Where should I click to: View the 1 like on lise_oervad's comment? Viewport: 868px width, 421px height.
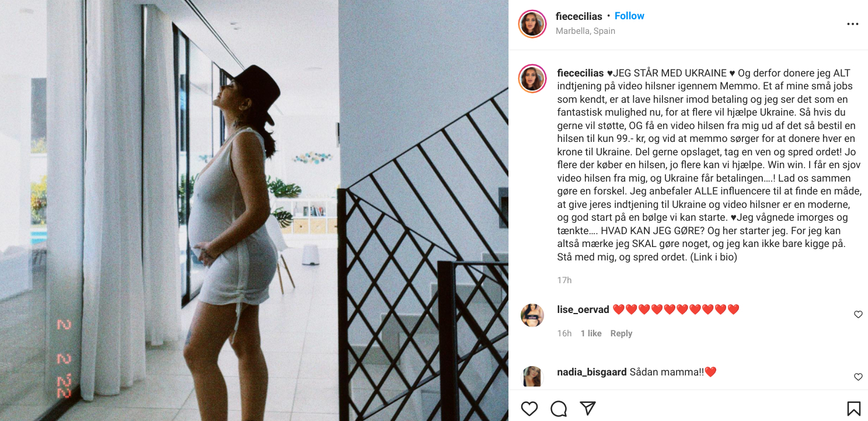pos(591,333)
